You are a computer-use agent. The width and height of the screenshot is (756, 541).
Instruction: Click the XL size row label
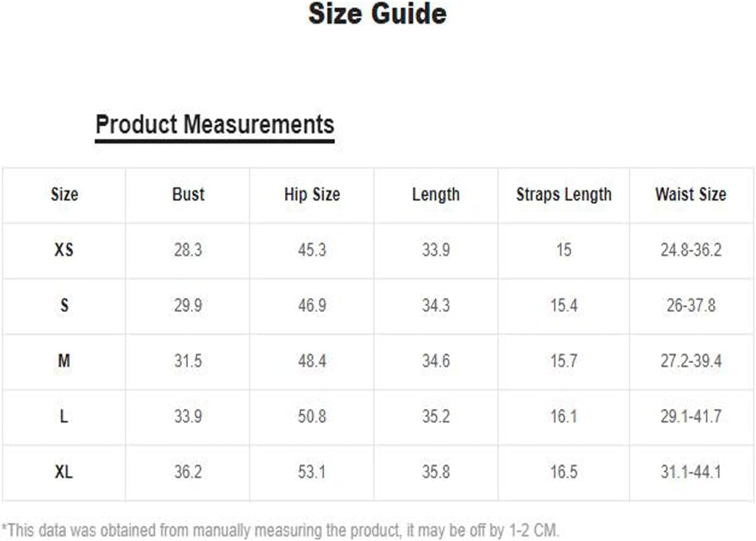[x=64, y=472]
